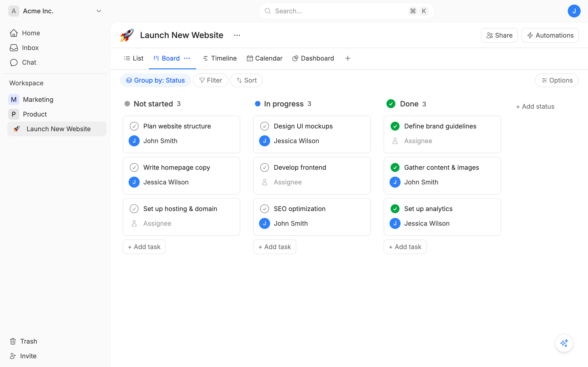
Task: Open the Group by: Status dropdown
Action: coord(155,80)
